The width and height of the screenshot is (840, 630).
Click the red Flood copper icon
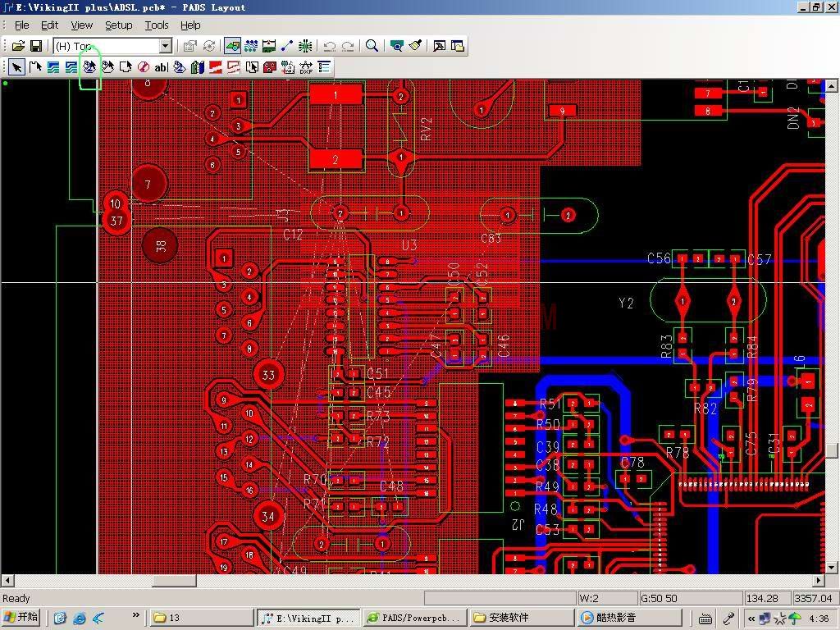[x=216, y=67]
